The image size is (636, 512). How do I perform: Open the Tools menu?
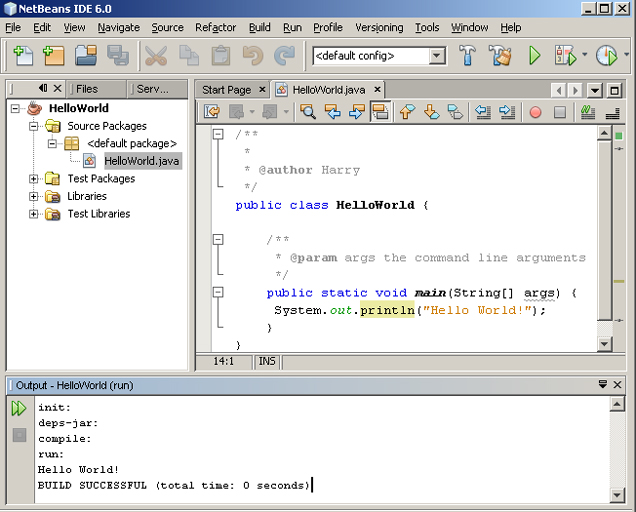[427, 28]
